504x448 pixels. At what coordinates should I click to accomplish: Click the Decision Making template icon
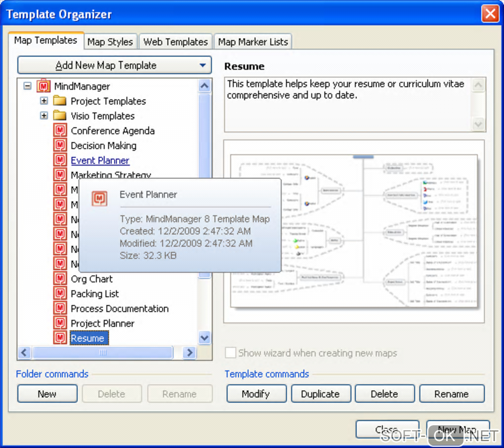pos(60,145)
